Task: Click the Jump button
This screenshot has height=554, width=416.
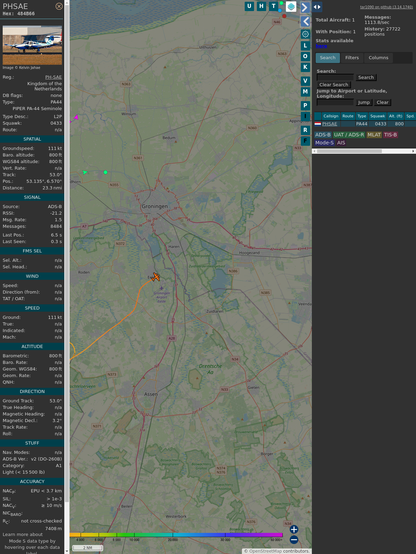Action: pos(363,102)
